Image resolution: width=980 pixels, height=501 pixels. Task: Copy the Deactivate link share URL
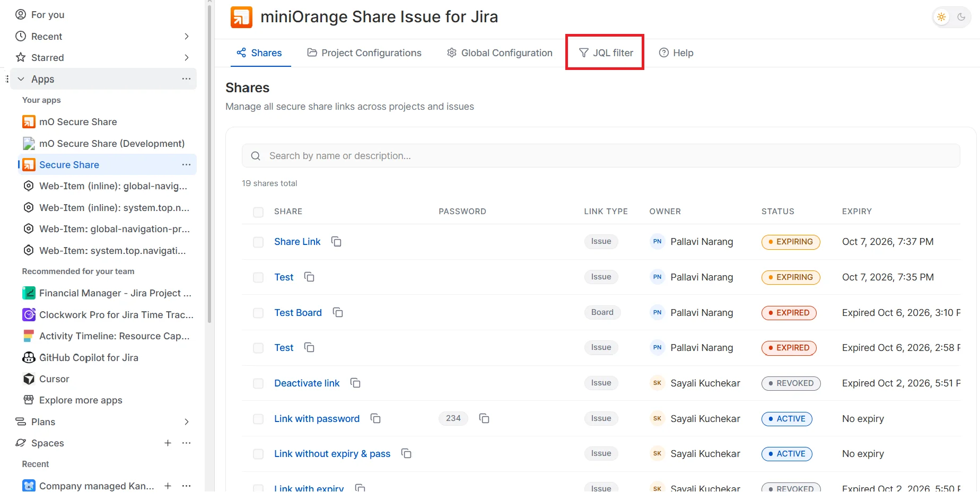click(355, 383)
